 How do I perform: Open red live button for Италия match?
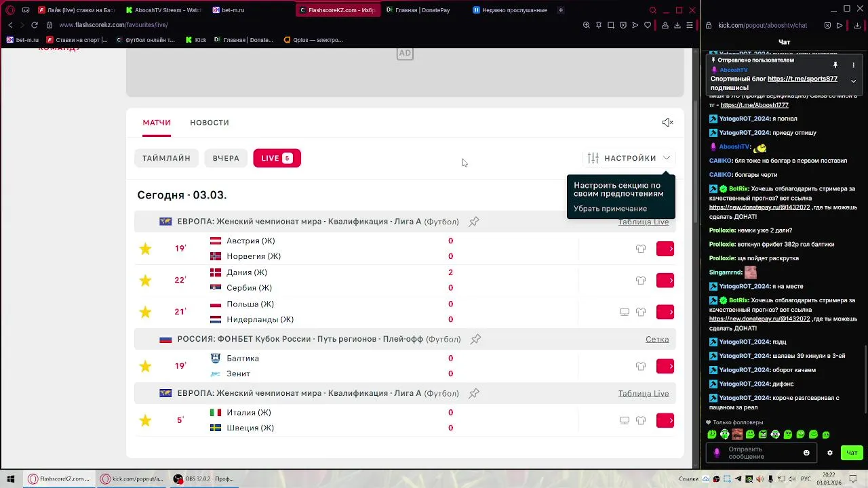coord(665,420)
